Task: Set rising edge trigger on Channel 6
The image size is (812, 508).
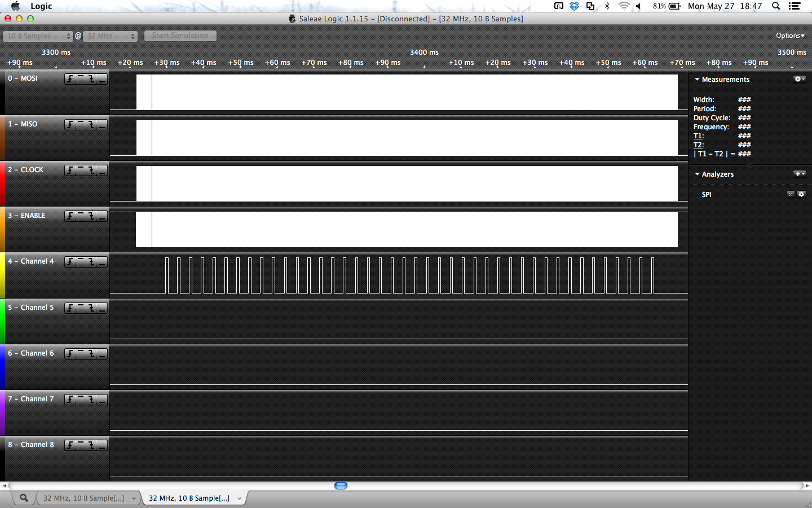Action: (70, 354)
